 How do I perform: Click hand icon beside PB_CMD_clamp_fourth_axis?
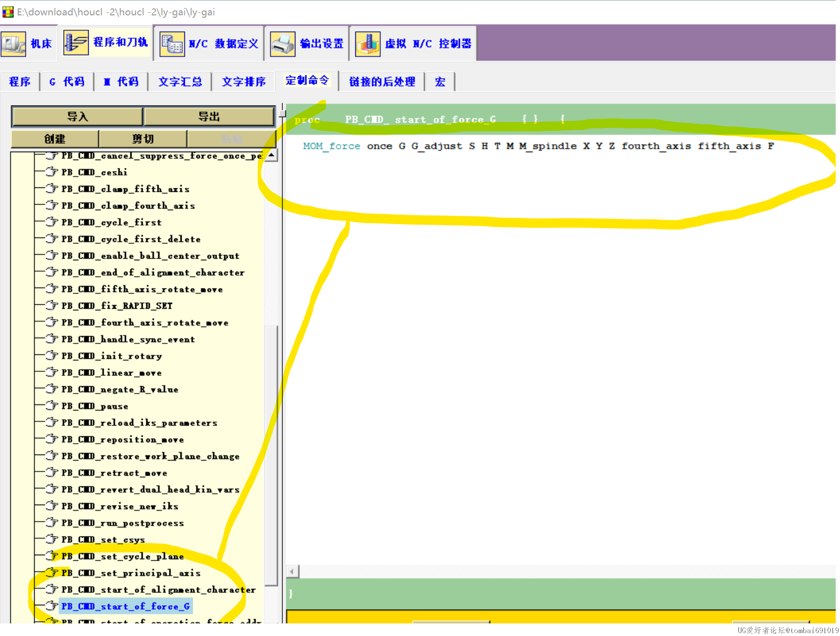52,205
